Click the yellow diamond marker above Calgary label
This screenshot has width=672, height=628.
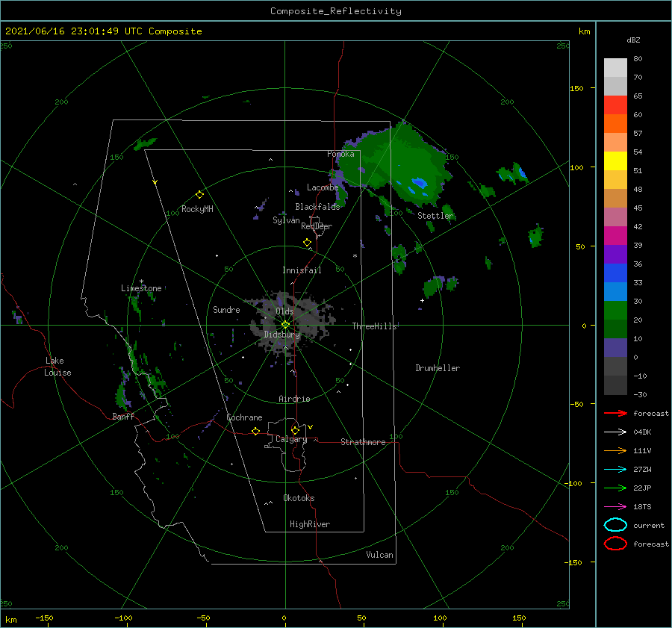[295, 430]
